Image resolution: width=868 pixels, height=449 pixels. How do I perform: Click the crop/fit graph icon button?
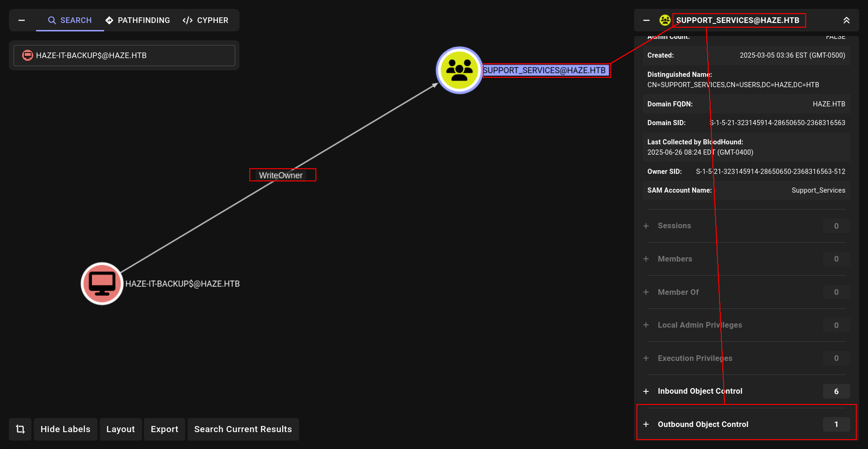(x=20, y=429)
